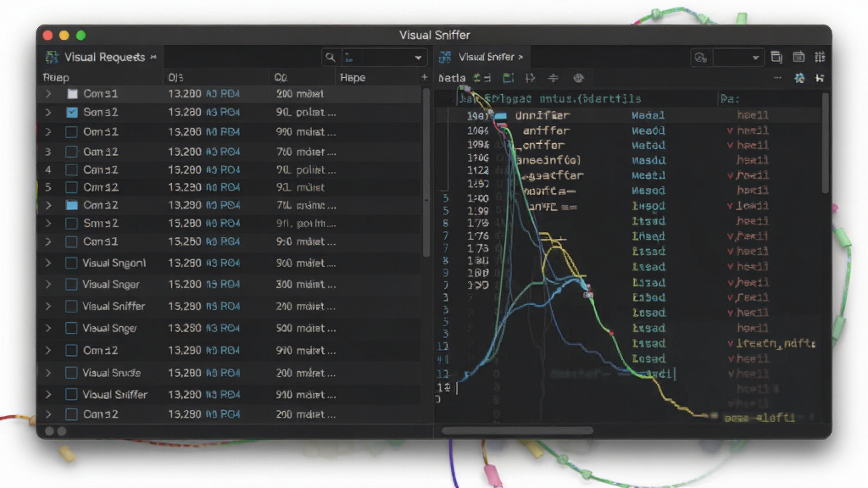This screenshot has height=488, width=868.
Task: Click the unnifier entry in the detail list
Action: click(542, 115)
